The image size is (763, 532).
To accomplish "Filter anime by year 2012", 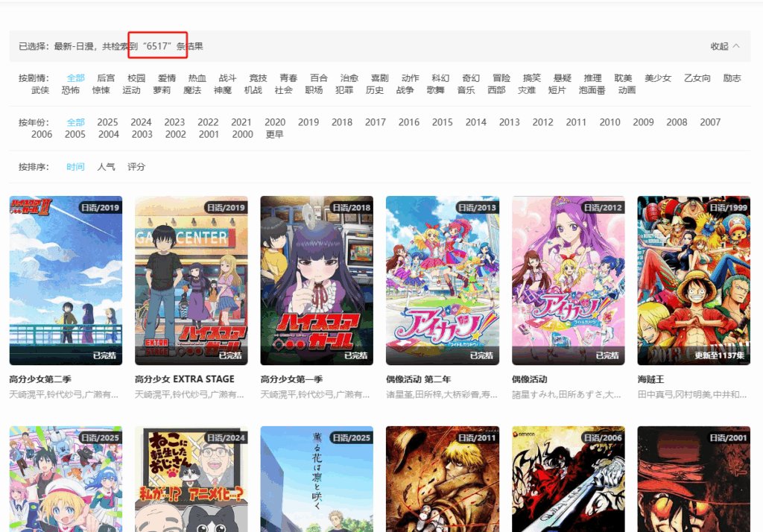I will 542,122.
